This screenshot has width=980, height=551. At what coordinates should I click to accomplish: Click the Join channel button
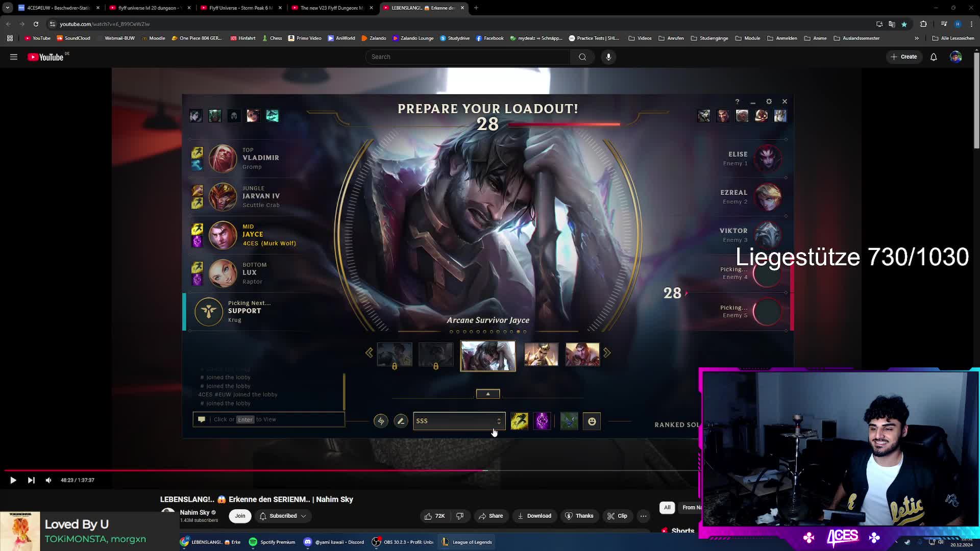coord(240,516)
